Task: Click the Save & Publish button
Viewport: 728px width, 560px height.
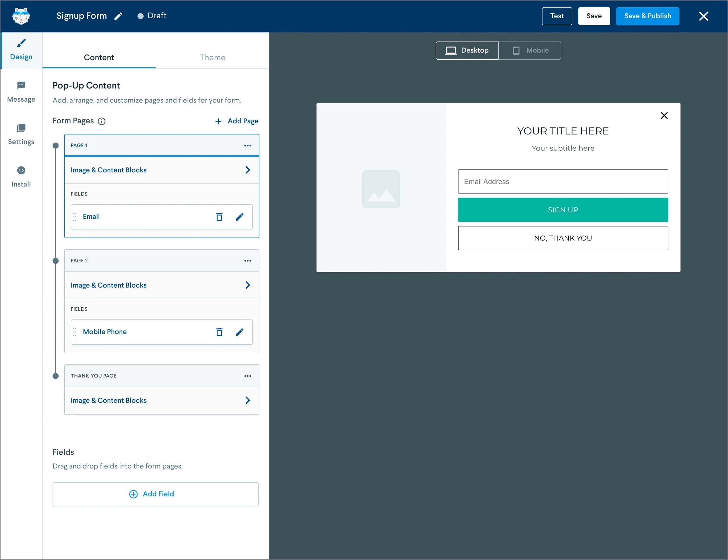Action: click(x=647, y=16)
